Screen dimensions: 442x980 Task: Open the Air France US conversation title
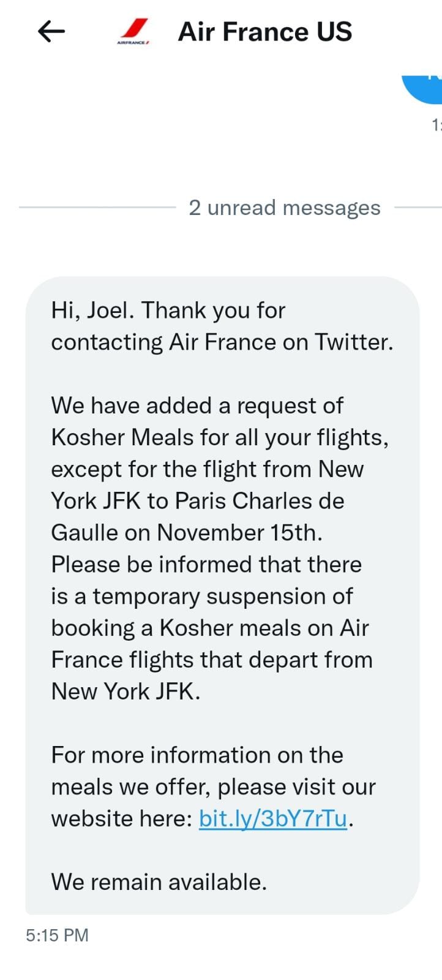click(264, 32)
